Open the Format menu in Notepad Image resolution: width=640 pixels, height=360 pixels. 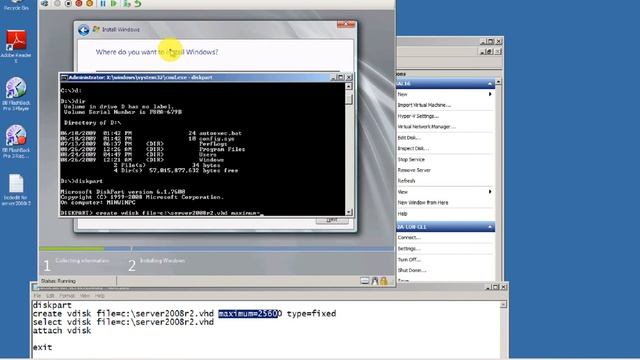point(67,296)
